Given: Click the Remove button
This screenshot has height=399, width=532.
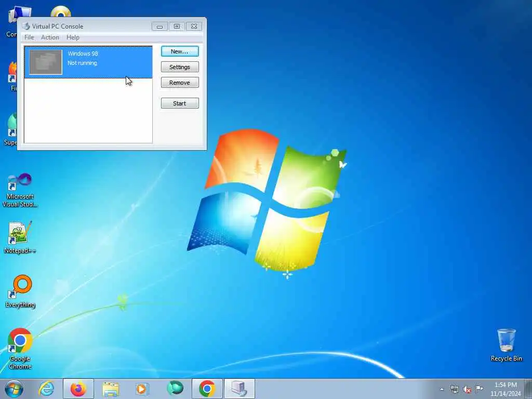Looking at the screenshot, I should pos(180,83).
